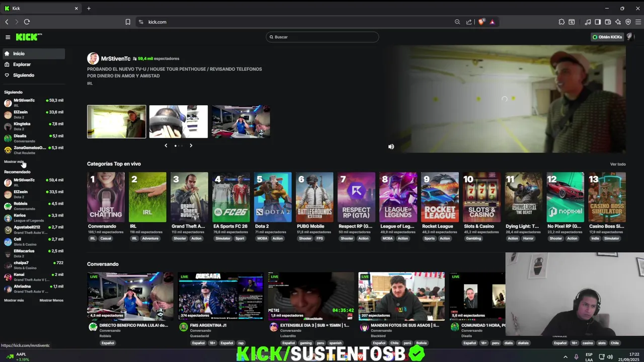Open the Dota 2 category card

pyautogui.click(x=273, y=197)
